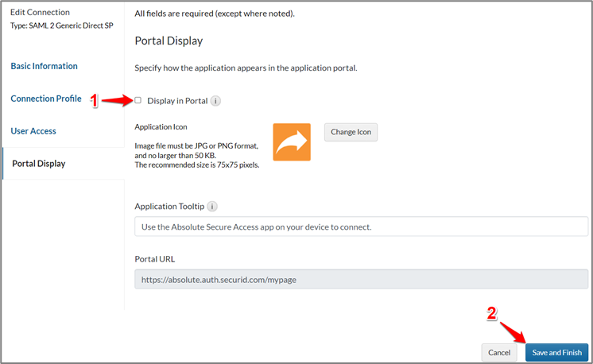Viewport: 593px width, 364px height.
Task: Select the orange arrow application icon
Action: (292, 141)
